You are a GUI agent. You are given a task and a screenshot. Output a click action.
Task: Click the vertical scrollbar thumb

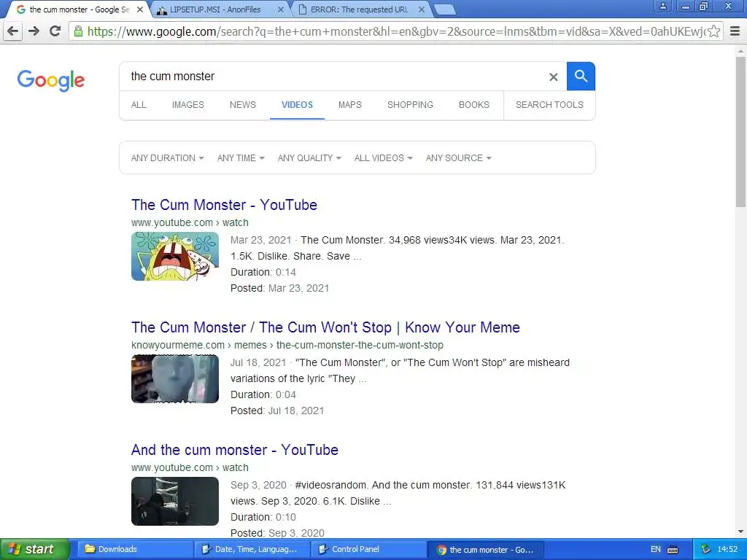click(x=741, y=132)
